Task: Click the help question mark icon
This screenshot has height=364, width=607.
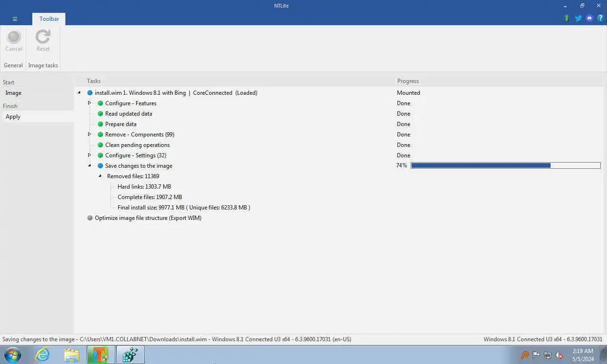Action: 600,18
